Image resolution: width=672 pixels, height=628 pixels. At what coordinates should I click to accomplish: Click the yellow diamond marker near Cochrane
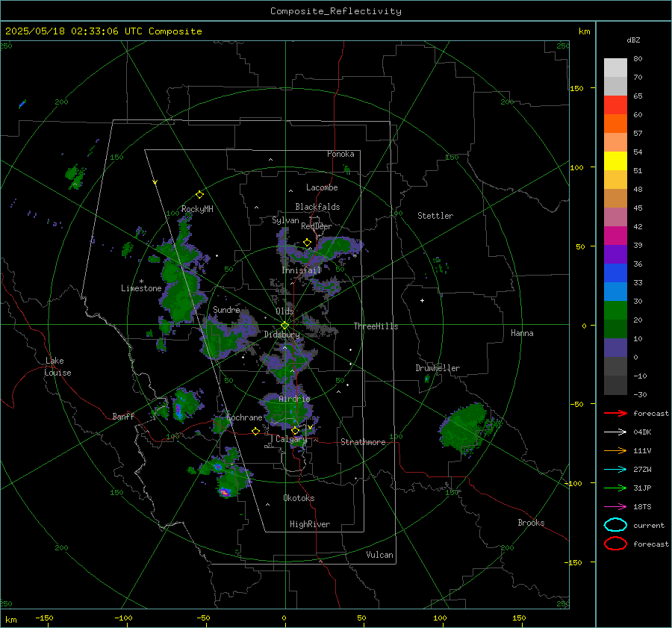coord(255,432)
